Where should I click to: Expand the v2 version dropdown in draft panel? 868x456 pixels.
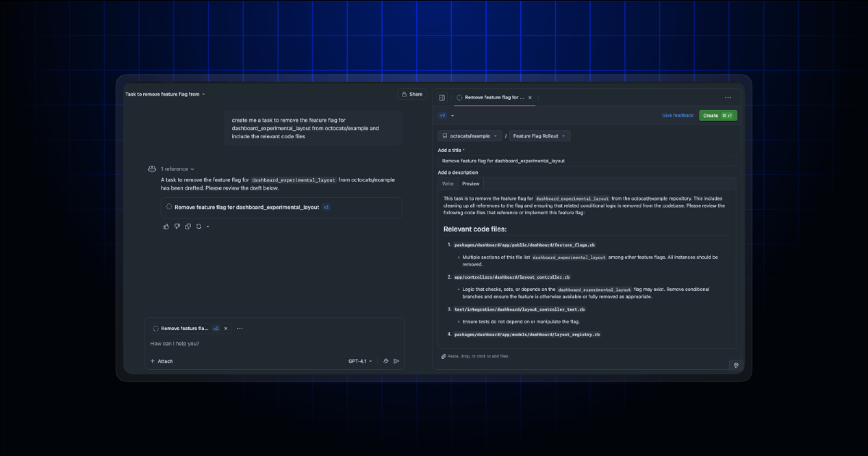tap(446, 116)
